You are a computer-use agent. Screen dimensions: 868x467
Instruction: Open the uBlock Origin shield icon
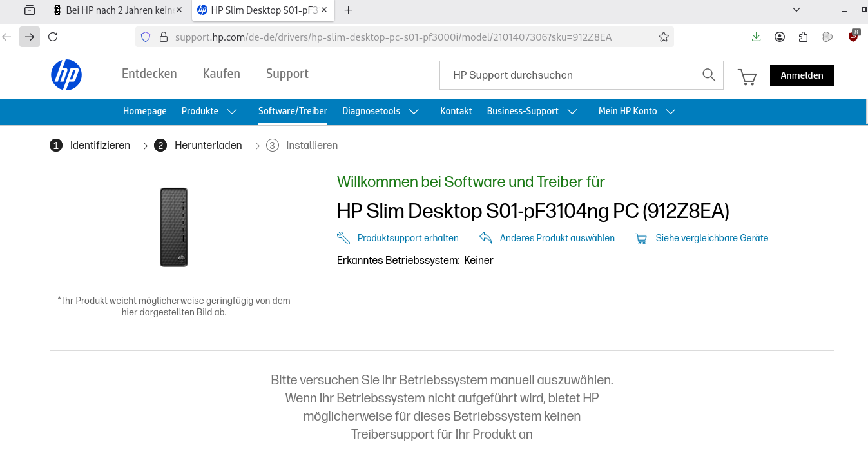853,36
